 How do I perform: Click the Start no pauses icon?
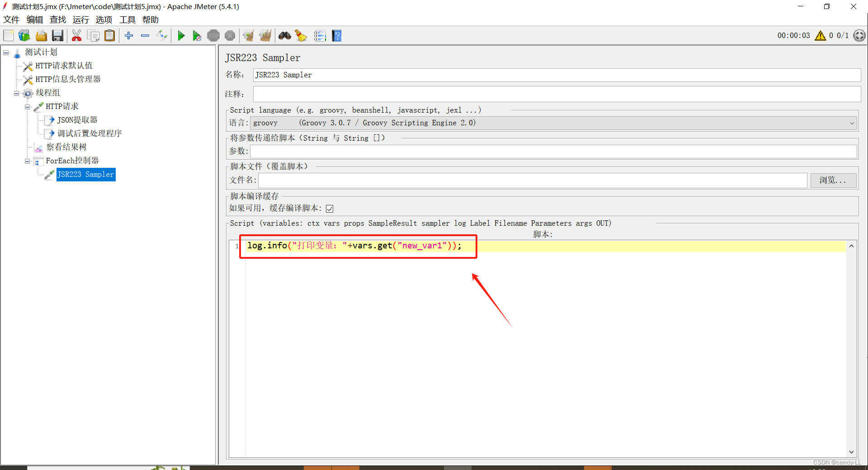(x=197, y=35)
